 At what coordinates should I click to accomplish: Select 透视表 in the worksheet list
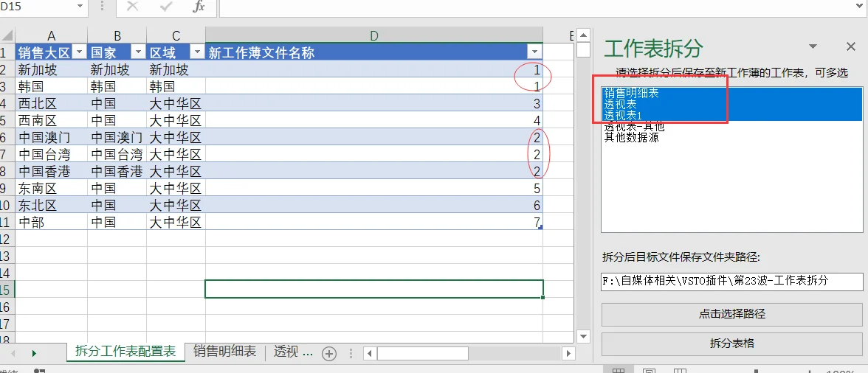[x=731, y=105]
